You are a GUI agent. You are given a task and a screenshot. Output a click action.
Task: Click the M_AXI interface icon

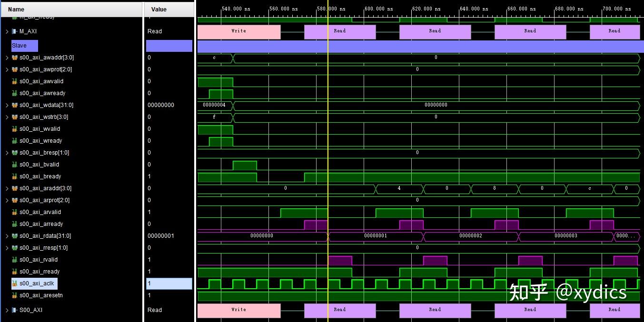[x=16, y=31]
